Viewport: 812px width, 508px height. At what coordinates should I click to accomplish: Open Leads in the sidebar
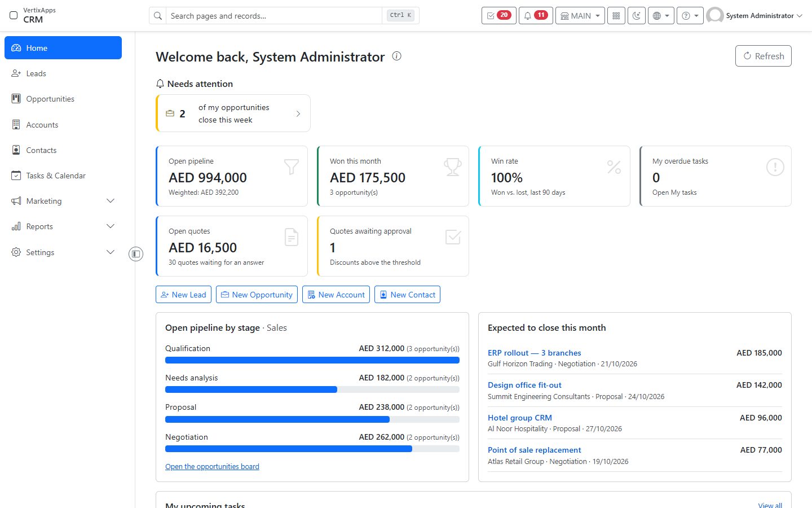point(63,73)
